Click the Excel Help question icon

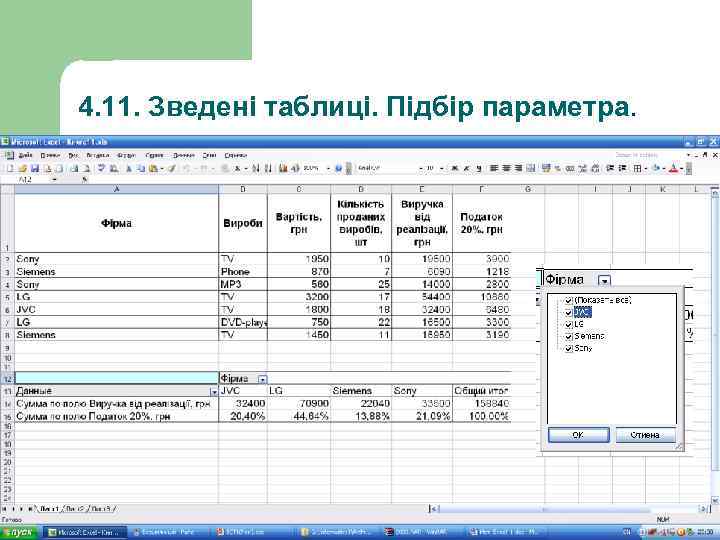pos(338,169)
